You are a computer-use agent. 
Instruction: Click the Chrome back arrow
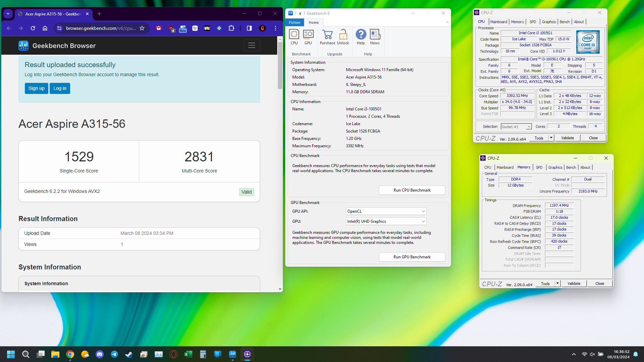(9, 28)
